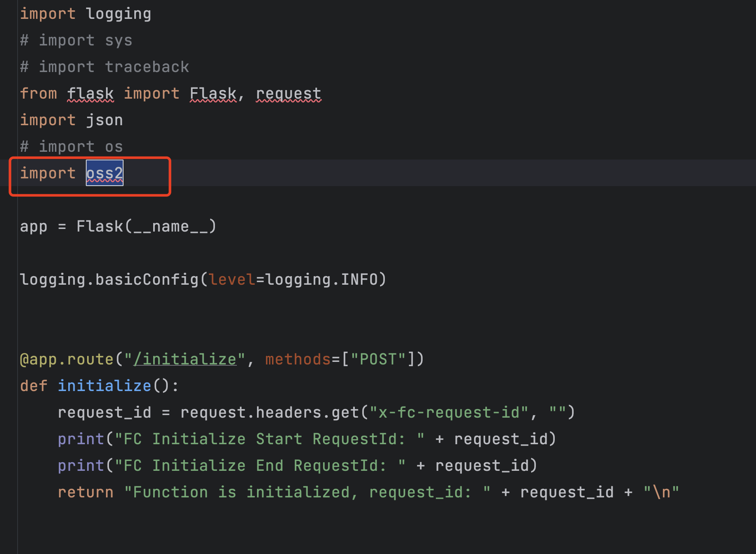Click "json" in the import json line
756x554 pixels.
[105, 120]
